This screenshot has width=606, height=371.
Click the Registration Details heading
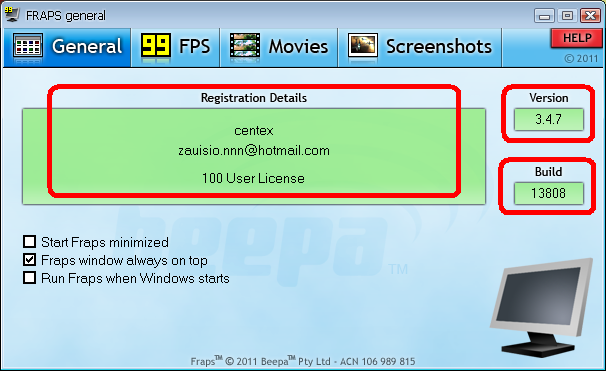pyautogui.click(x=254, y=98)
